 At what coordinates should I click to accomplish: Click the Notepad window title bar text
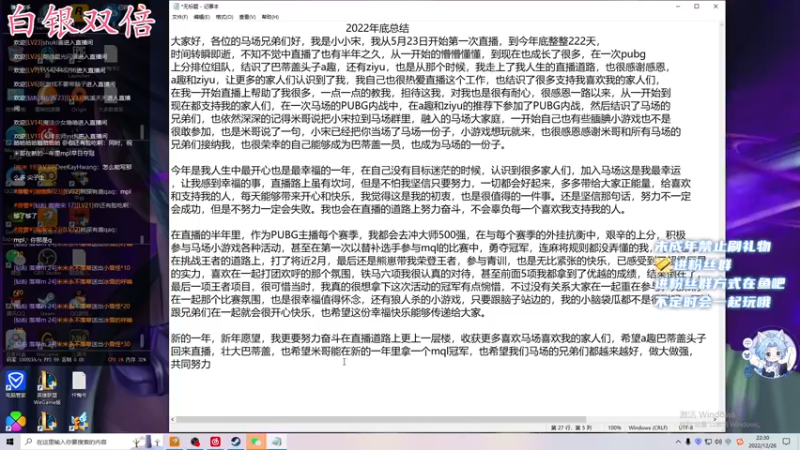(199, 6)
